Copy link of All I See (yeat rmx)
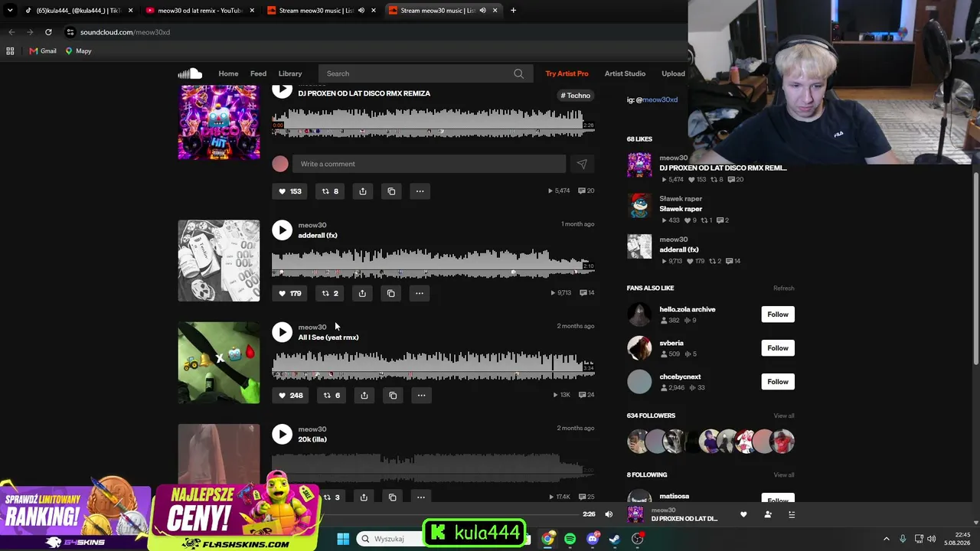980x551 pixels. tap(393, 395)
